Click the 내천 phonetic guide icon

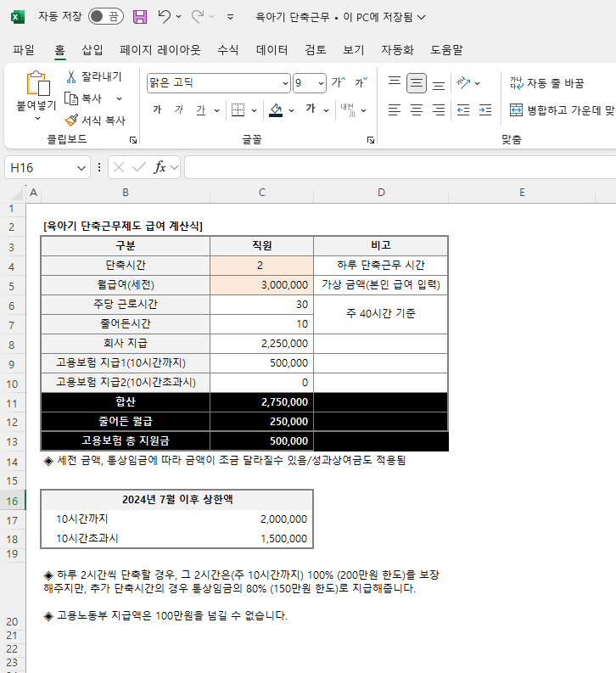348,109
